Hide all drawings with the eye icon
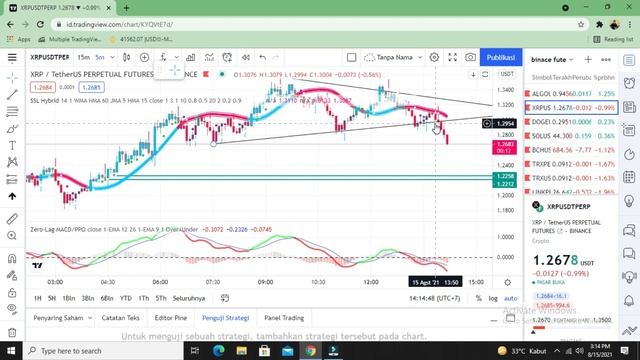This screenshot has width=640, height=360. click(x=12, y=309)
